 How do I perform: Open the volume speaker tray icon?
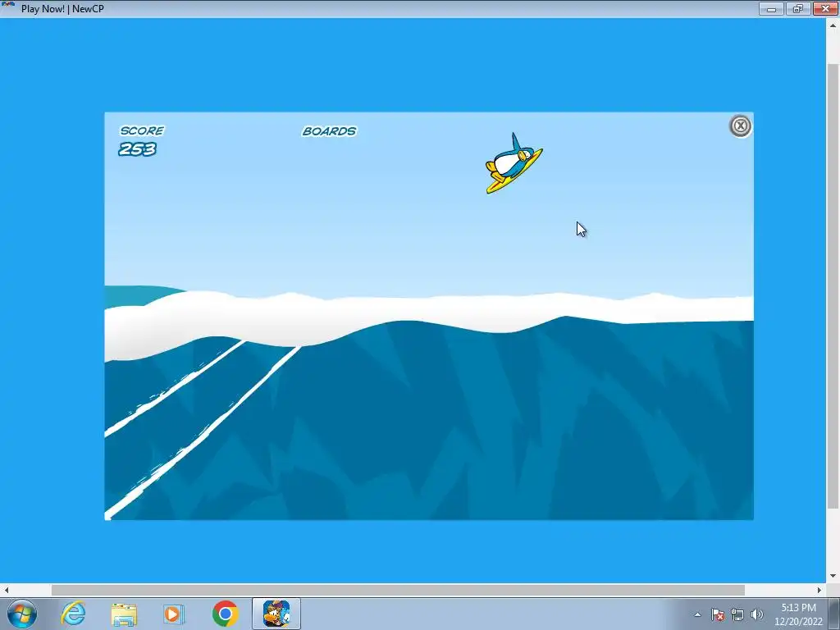click(x=756, y=614)
